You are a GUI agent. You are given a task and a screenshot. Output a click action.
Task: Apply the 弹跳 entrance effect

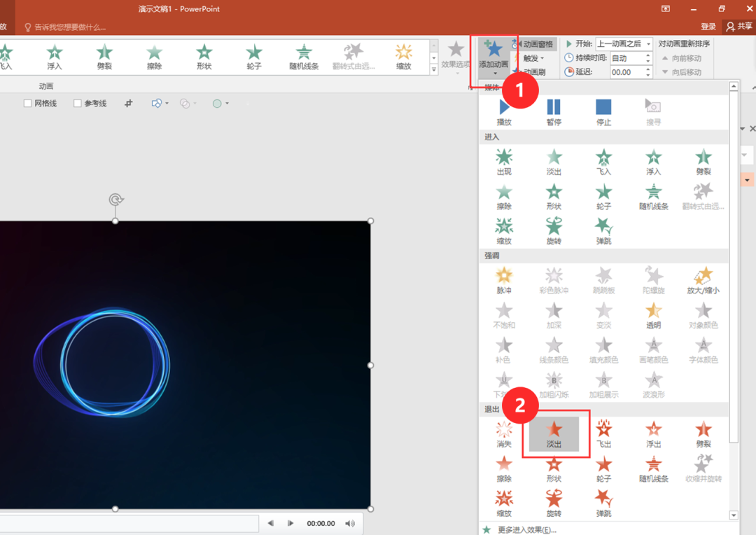603,232
